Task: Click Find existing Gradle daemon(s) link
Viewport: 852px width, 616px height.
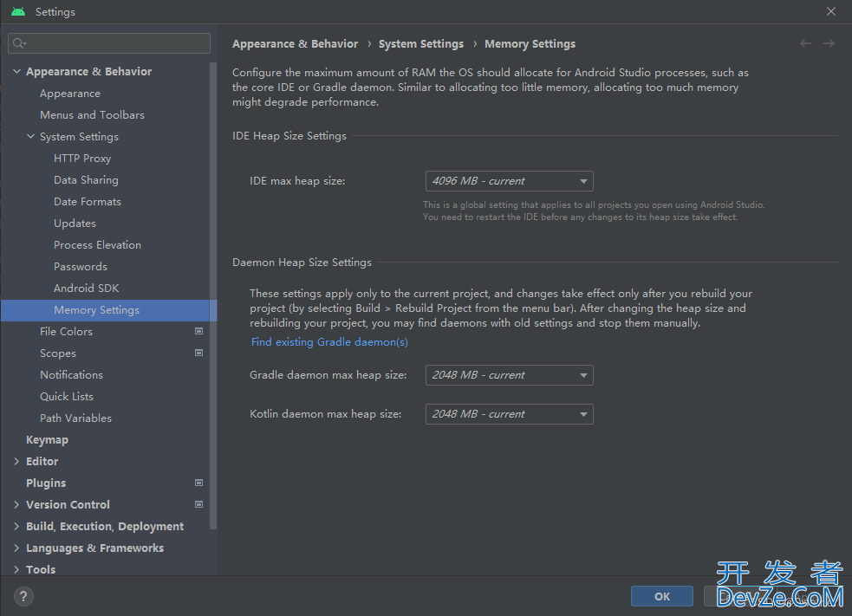Action: point(329,341)
